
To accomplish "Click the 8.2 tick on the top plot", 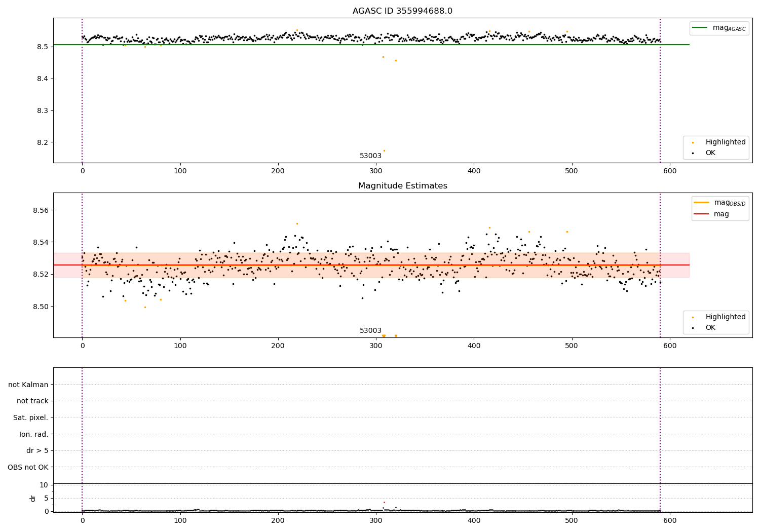I will (42, 142).
